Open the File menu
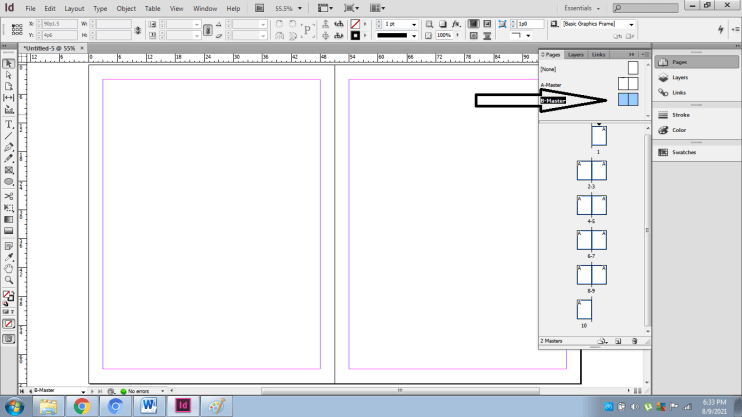Viewport: 742px width, 417px height. point(30,9)
